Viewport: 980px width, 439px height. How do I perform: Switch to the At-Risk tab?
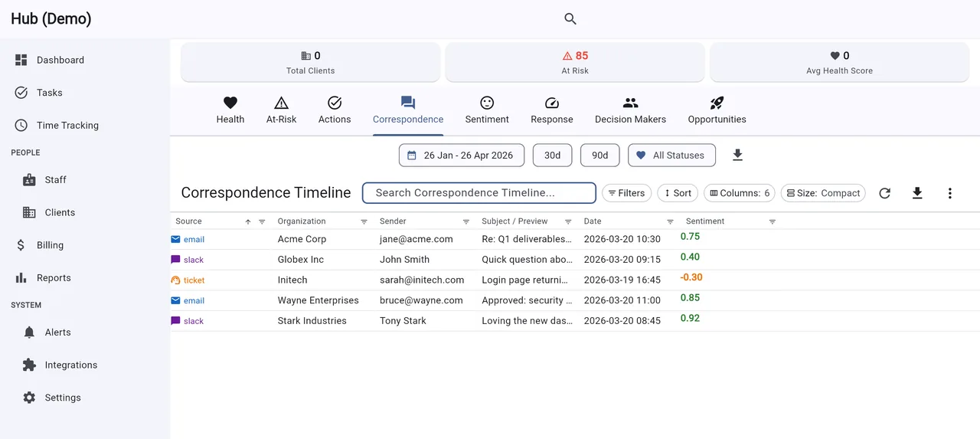(x=281, y=110)
